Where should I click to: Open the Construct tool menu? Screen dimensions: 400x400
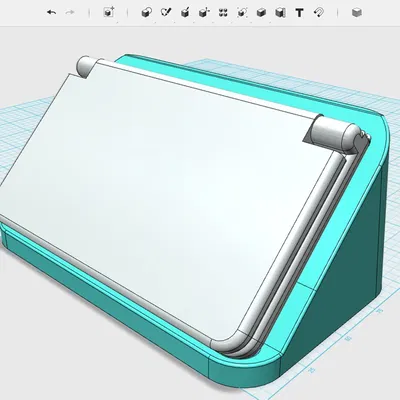coord(185,13)
